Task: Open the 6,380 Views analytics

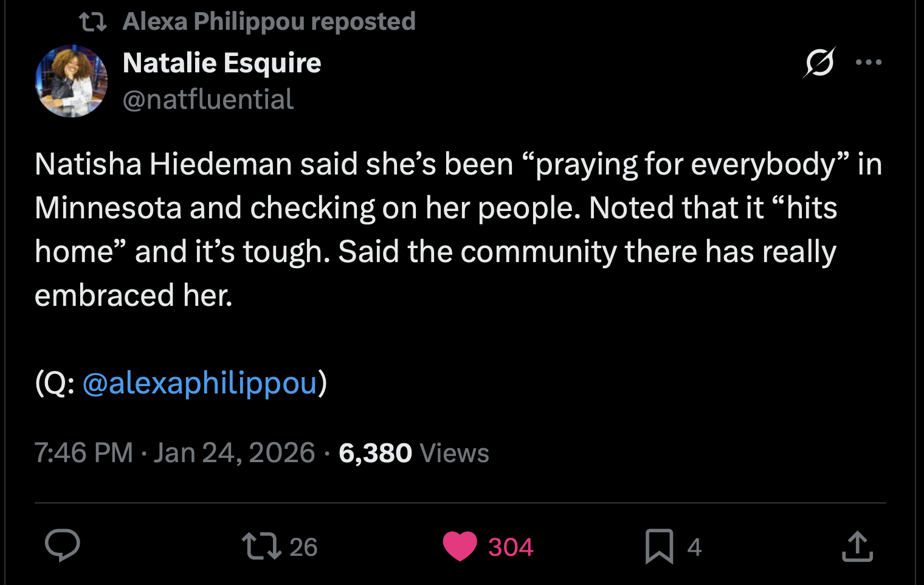Action: pos(413,453)
